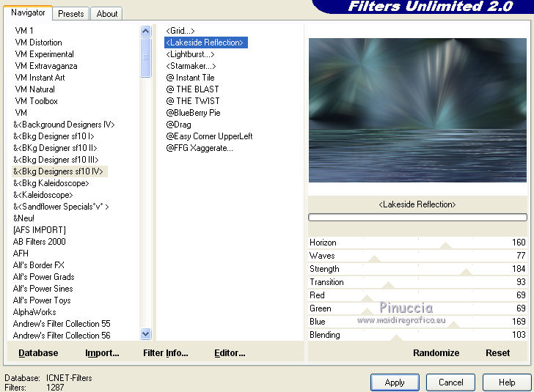
Task: Select the VM Toolbox category
Action: [x=37, y=101]
